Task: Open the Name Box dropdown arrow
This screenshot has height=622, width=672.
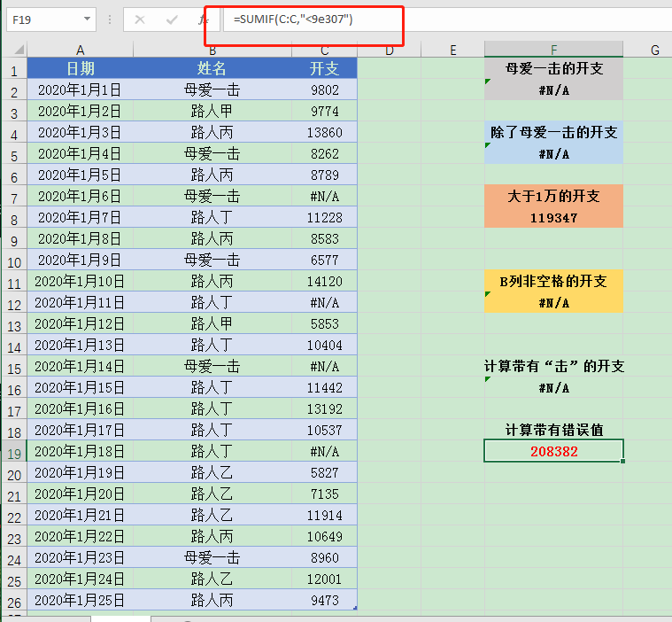Action: (87, 19)
